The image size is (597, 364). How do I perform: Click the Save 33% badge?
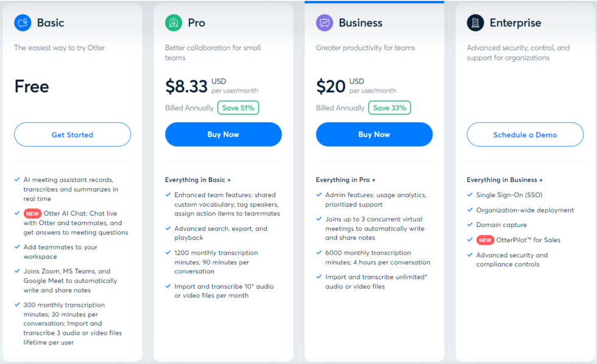coord(389,108)
